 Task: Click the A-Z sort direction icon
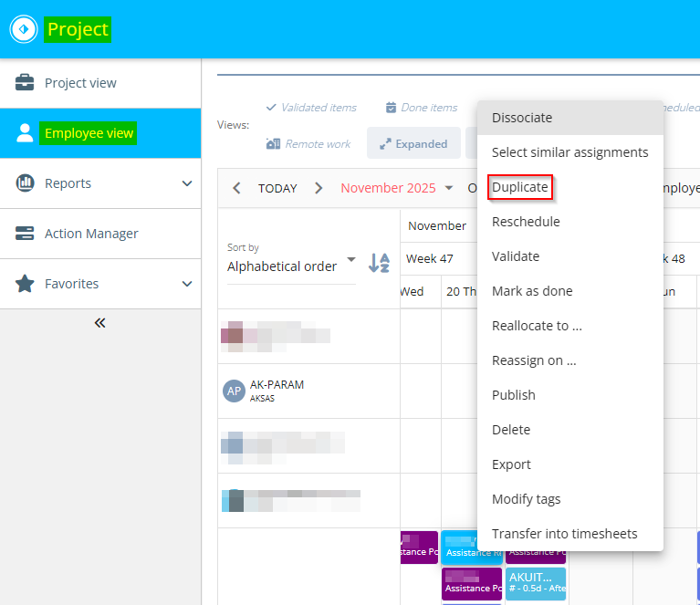pos(379,263)
